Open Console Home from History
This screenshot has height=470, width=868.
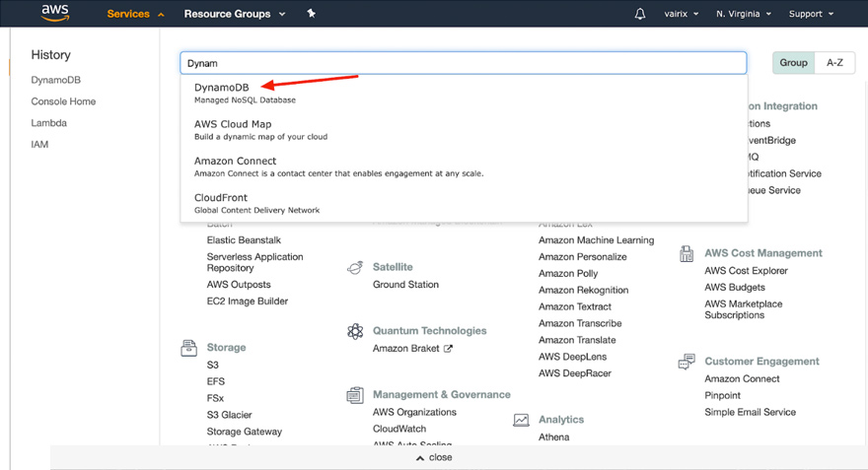click(63, 101)
